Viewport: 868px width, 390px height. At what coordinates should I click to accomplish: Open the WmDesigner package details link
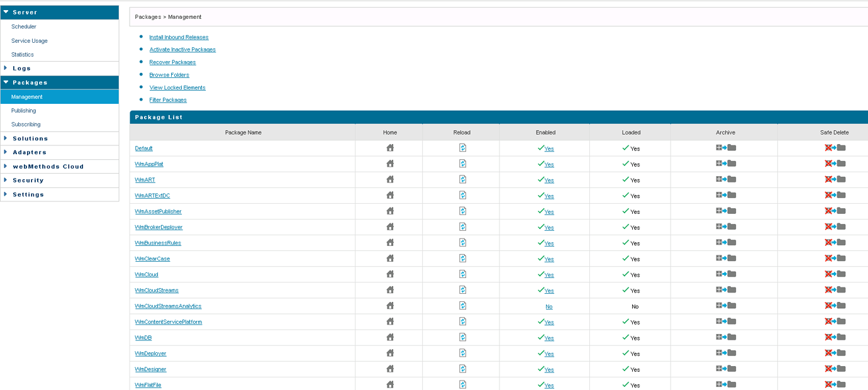pyautogui.click(x=151, y=369)
